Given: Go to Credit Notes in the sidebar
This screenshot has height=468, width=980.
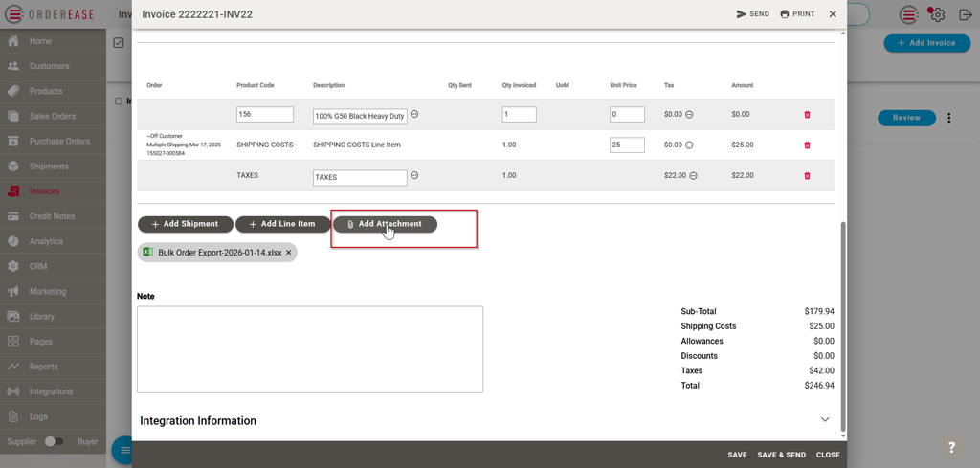Looking at the screenshot, I should click(x=52, y=216).
